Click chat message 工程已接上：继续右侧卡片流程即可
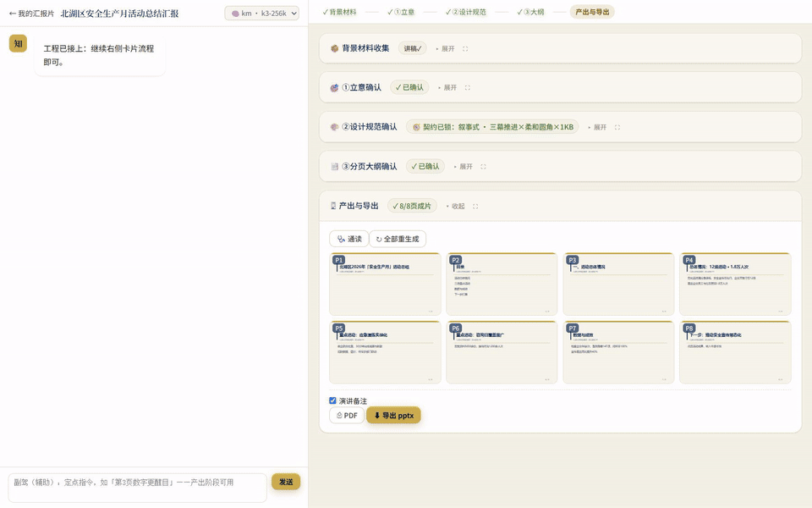Viewport: 812px width, 508px height. (100, 55)
